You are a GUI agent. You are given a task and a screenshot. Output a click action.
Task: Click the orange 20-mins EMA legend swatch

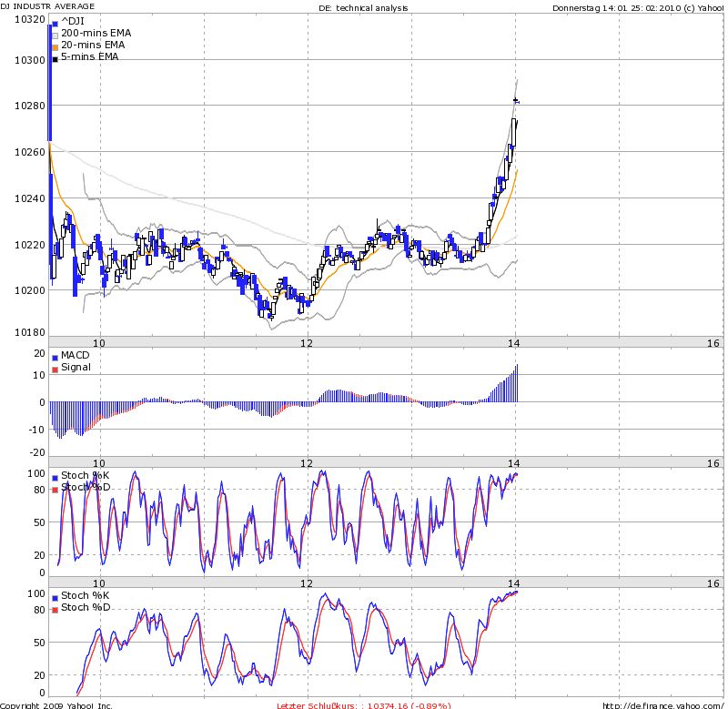55,47
